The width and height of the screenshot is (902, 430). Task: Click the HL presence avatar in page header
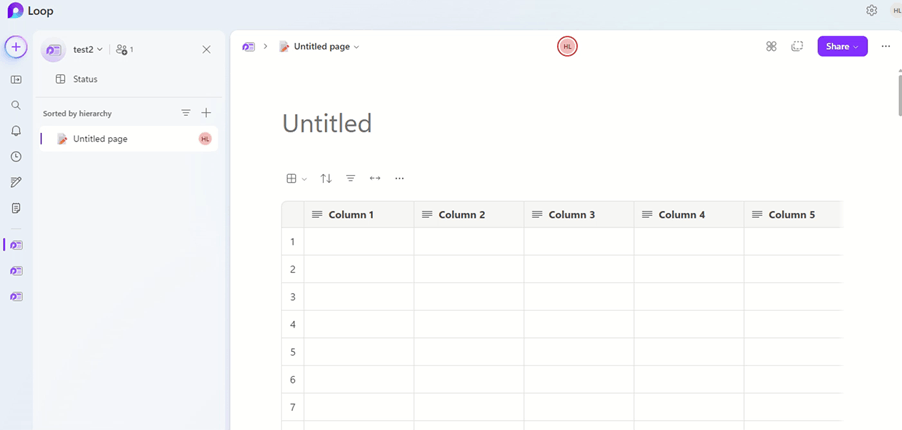(x=567, y=46)
